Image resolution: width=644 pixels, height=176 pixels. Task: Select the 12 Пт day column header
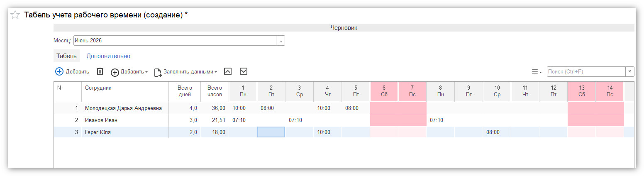click(x=553, y=92)
